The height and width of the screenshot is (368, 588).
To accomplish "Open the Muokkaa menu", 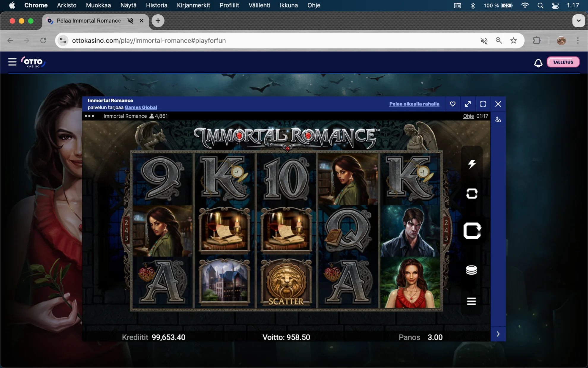I will click(x=98, y=5).
